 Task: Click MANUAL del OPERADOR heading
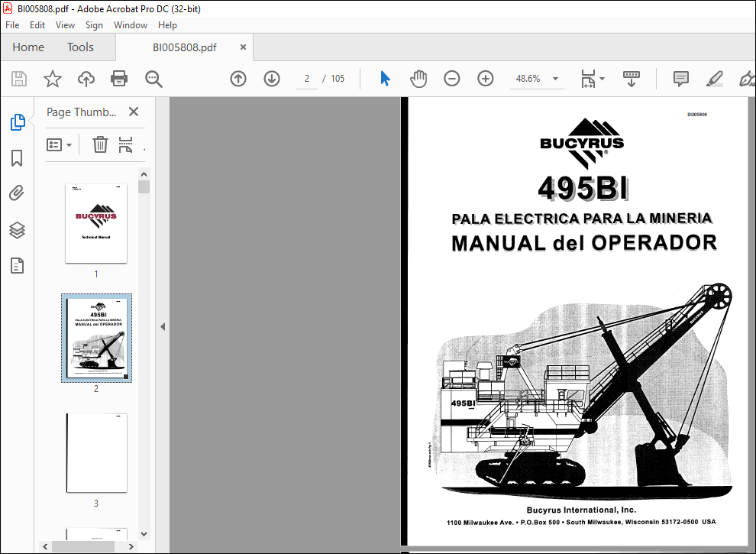(584, 243)
